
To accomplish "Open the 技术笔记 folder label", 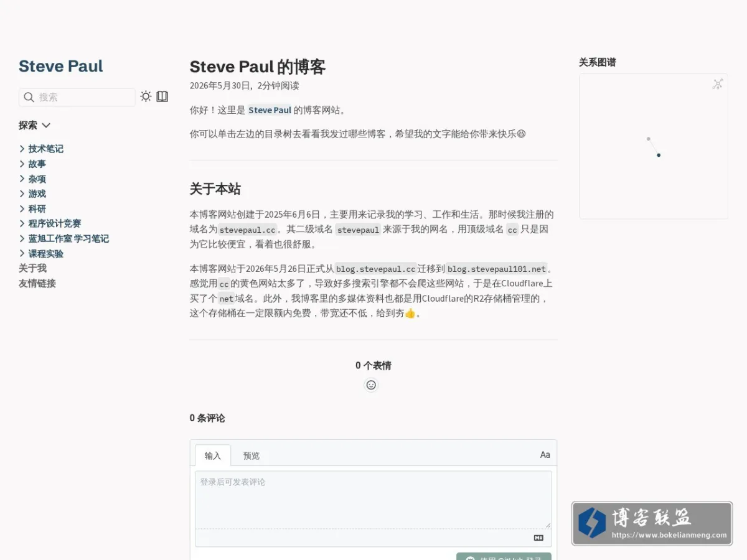I will coord(46,149).
